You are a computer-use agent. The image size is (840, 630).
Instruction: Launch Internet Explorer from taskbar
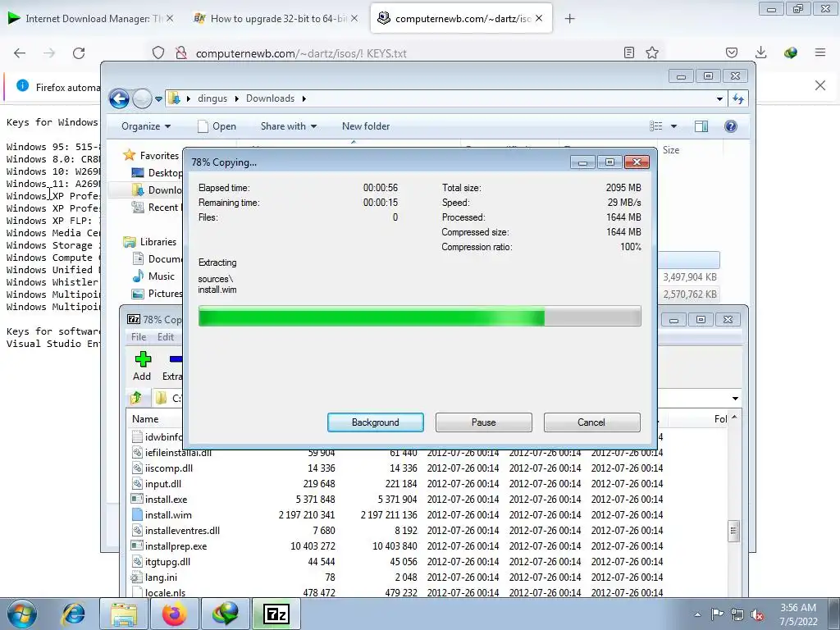(x=73, y=614)
